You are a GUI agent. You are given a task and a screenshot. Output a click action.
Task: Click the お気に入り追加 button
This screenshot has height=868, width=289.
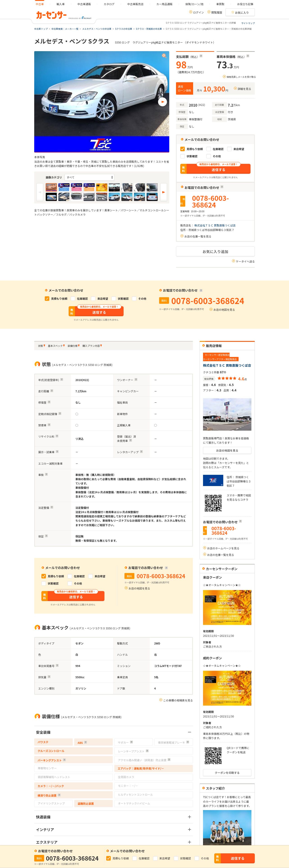tap(215, 251)
